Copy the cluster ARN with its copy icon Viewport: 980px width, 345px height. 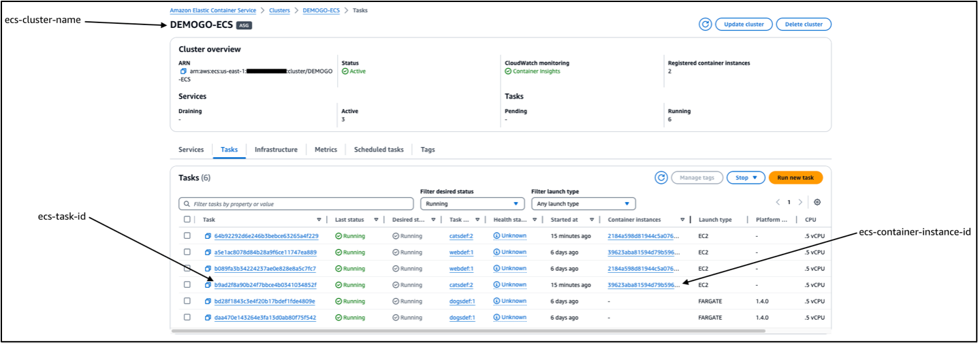(183, 71)
